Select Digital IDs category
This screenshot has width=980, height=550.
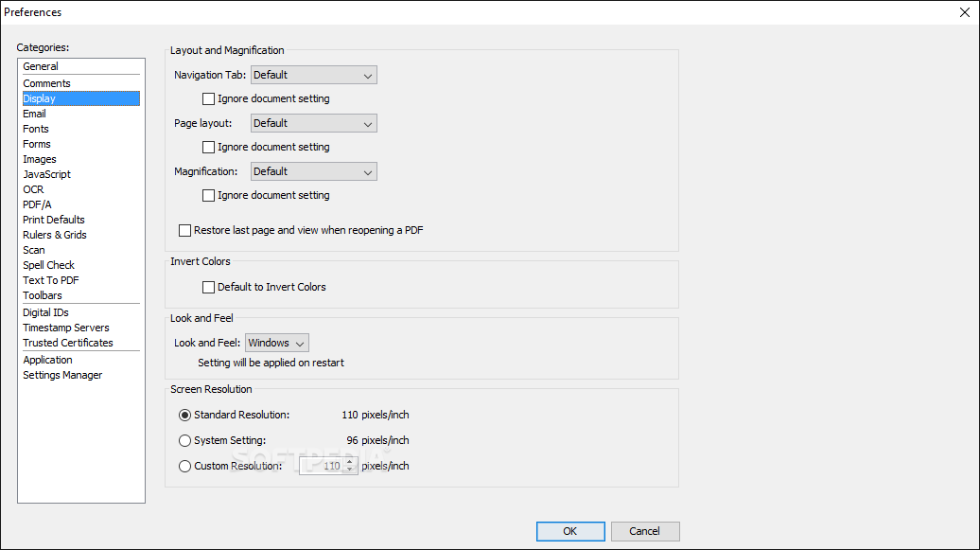(45, 312)
